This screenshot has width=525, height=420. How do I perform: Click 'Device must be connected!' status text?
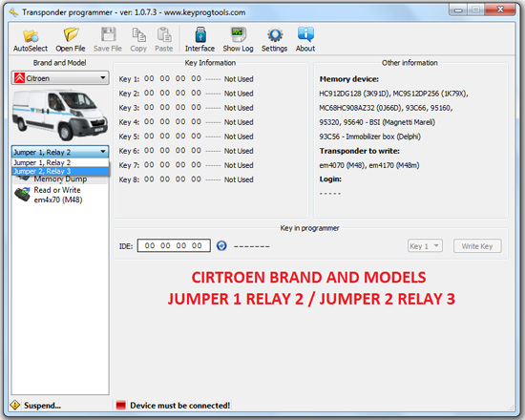point(180,406)
